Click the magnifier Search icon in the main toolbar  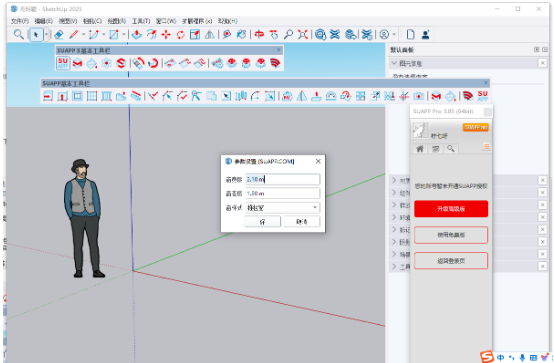[x=18, y=35]
